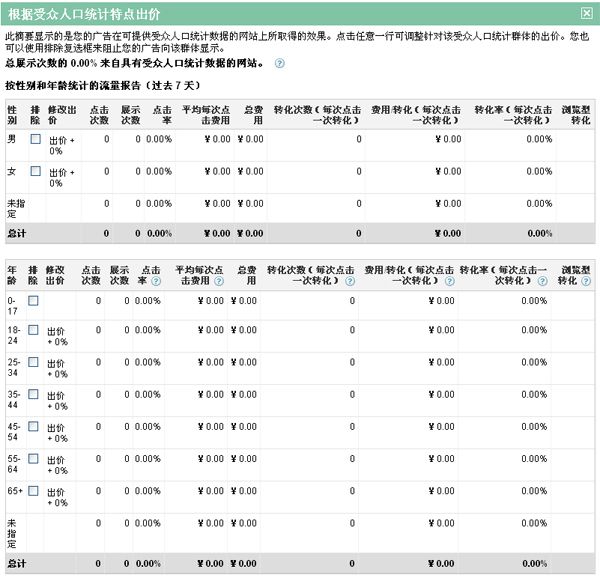The image size is (600, 578).
Task: Enable exclude checkbox for age 18-24
Action: click(x=33, y=329)
